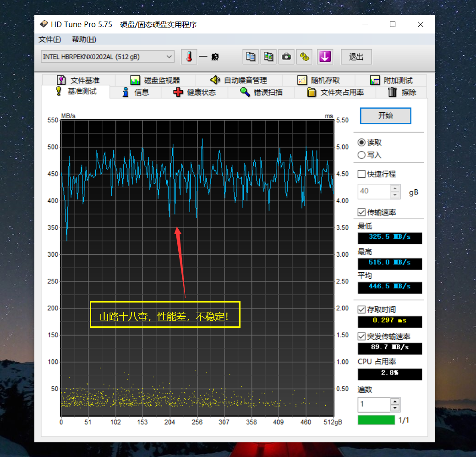Increase the short stroke gB value
476x457 pixels.
point(395,188)
